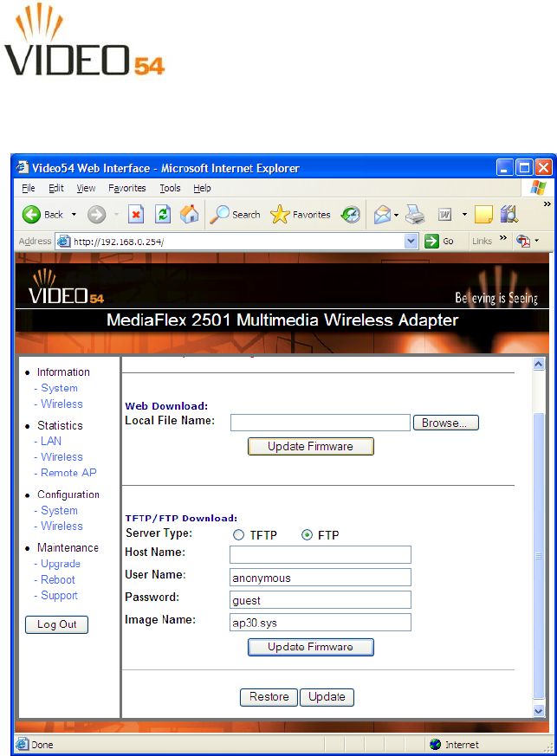The width and height of the screenshot is (557, 756).
Task: Open System under Configuration
Action: tap(59, 511)
